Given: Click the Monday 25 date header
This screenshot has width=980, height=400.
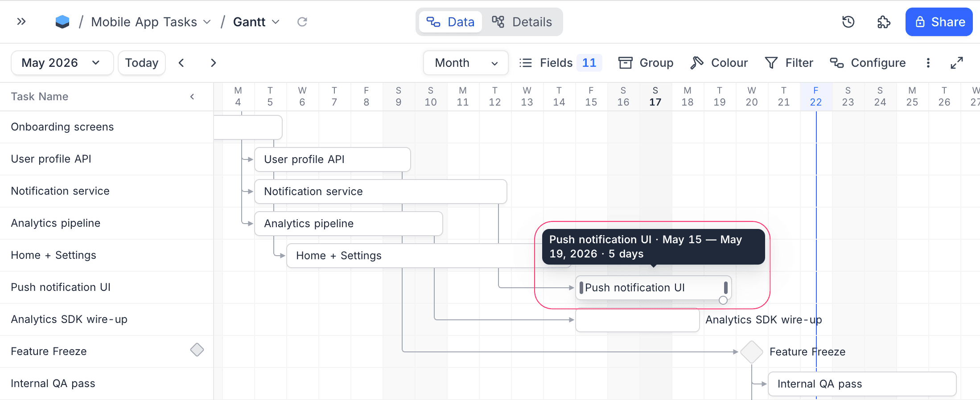Looking at the screenshot, I should pos(912,97).
